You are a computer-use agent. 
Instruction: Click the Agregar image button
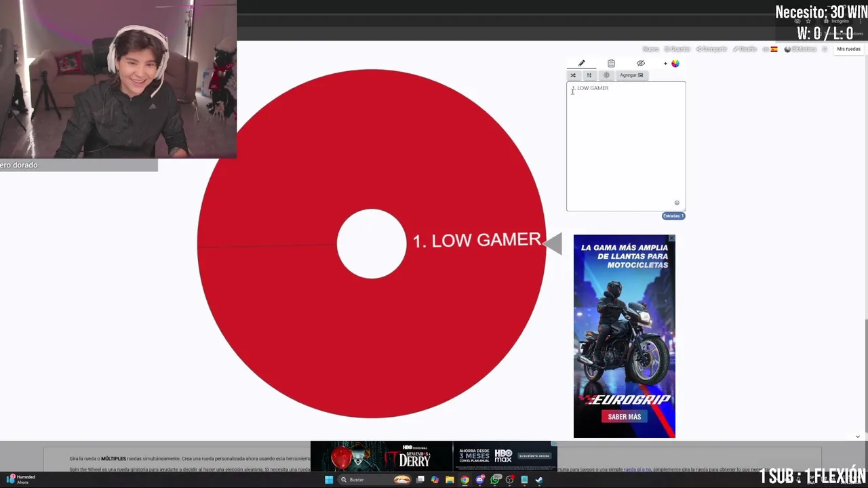pos(631,75)
